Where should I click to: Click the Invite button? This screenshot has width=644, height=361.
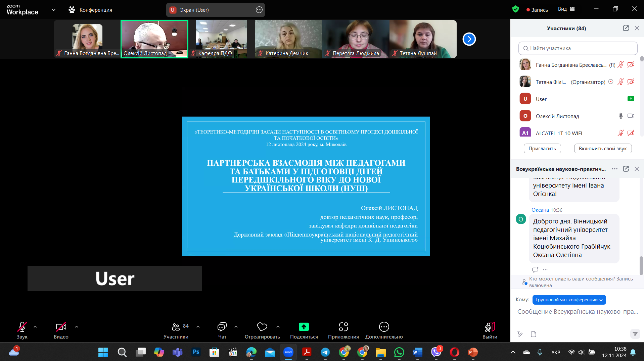542,149
